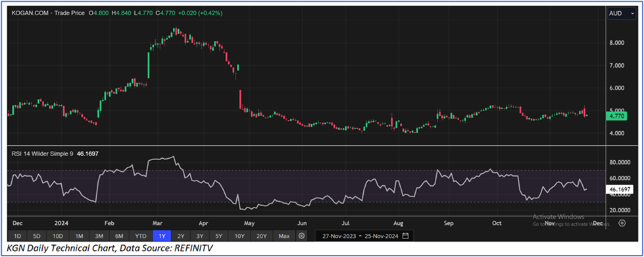Switch range to 5Y

click(219, 236)
